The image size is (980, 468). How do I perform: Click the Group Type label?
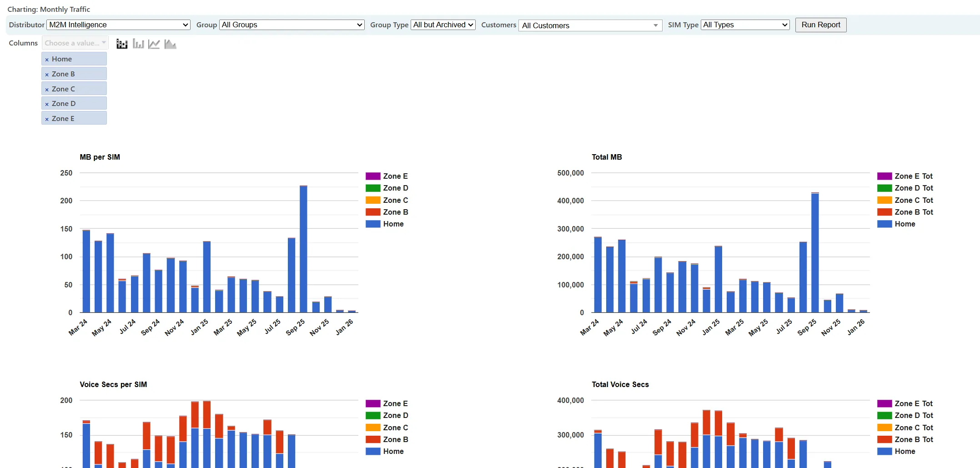(x=389, y=25)
